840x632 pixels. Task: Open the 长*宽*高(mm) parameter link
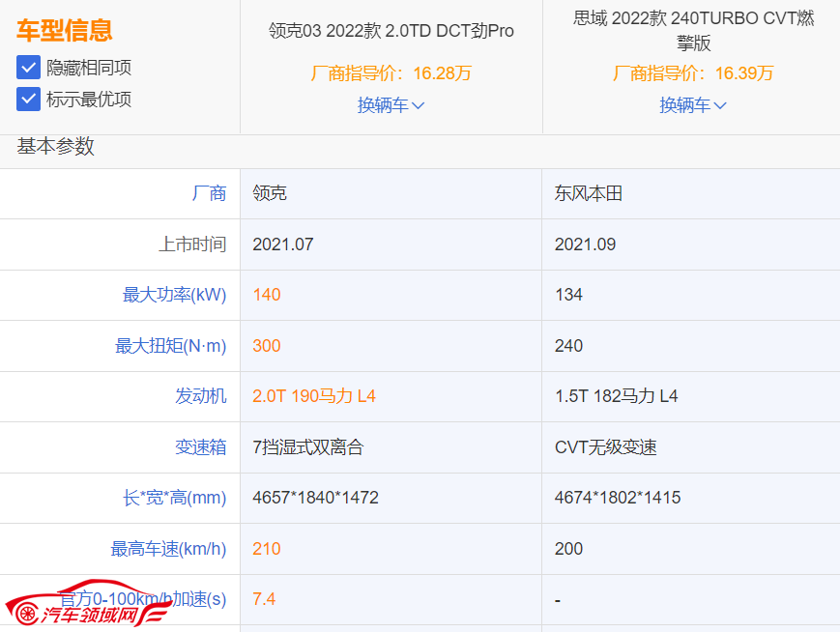175,498
